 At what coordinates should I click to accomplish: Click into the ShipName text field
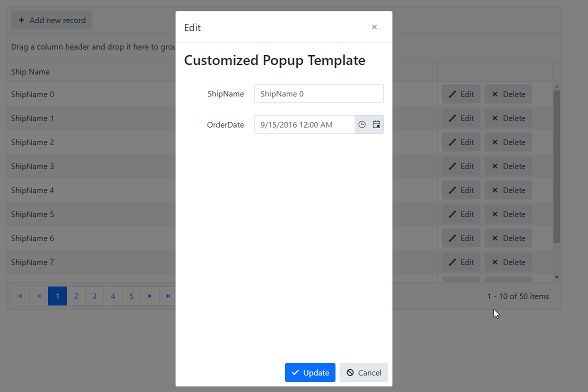coord(318,93)
